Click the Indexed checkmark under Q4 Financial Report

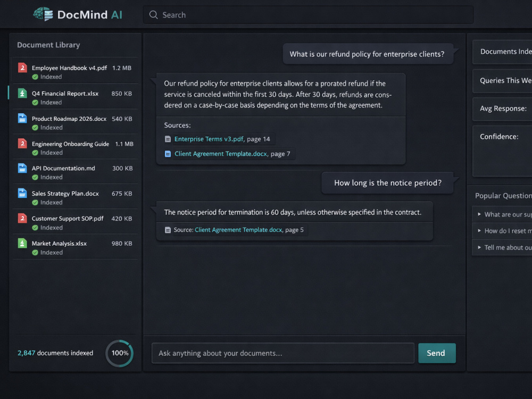[35, 103]
